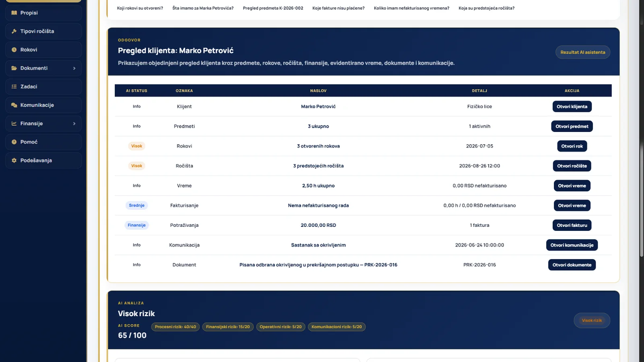The height and width of the screenshot is (362, 644).
Task: Expand the Finansije submenu chevron
Action: (74, 123)
